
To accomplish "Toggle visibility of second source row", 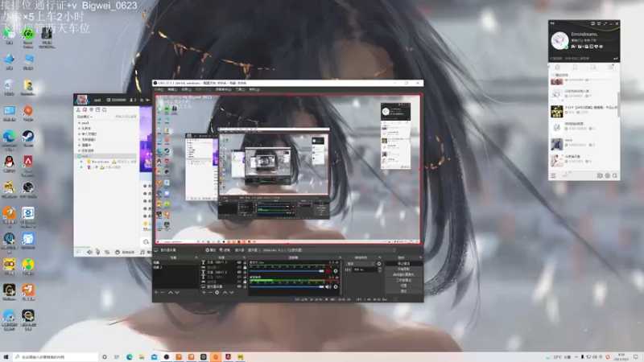I will click(x=239, y=267).
